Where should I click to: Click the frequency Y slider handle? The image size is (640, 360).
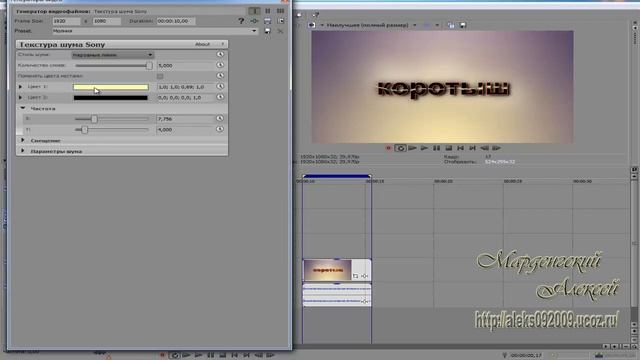(84, 129)
